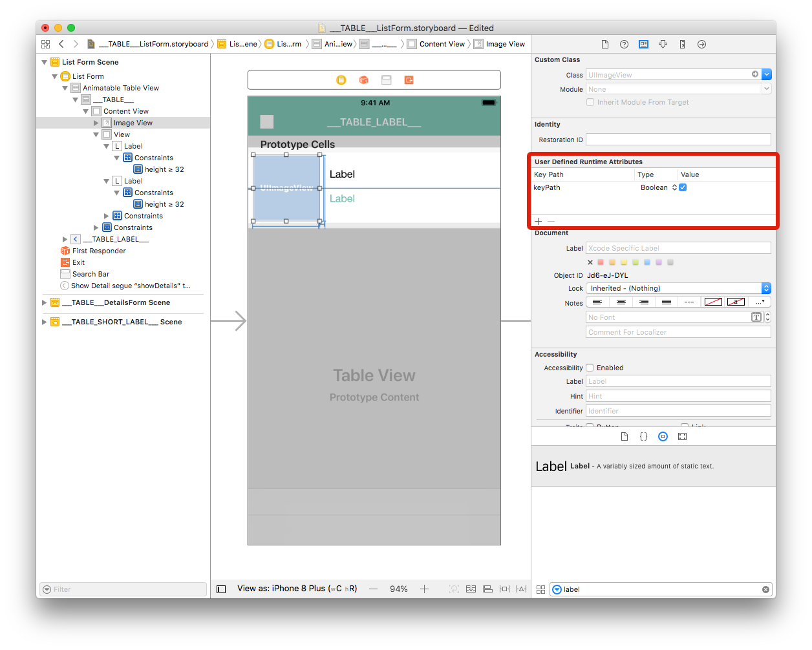Select Animatable Table View in outline
The width and height of the screenshot is (812, 650).
pyautogui.click(x=121, y=88)
